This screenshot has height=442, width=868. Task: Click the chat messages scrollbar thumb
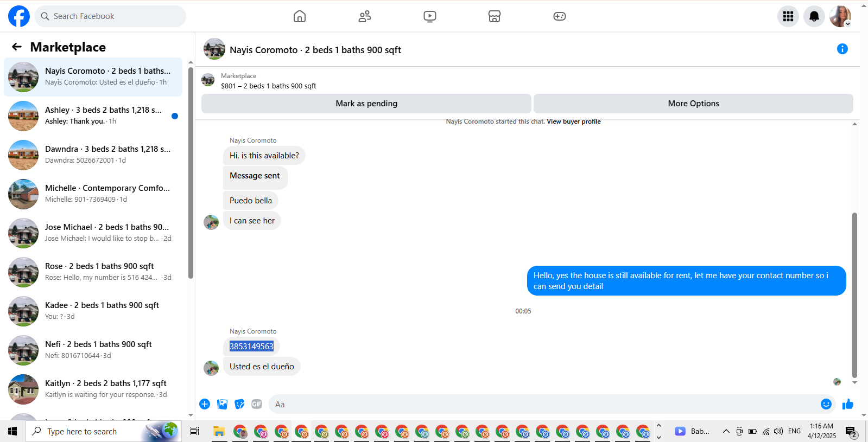(854, 295)
